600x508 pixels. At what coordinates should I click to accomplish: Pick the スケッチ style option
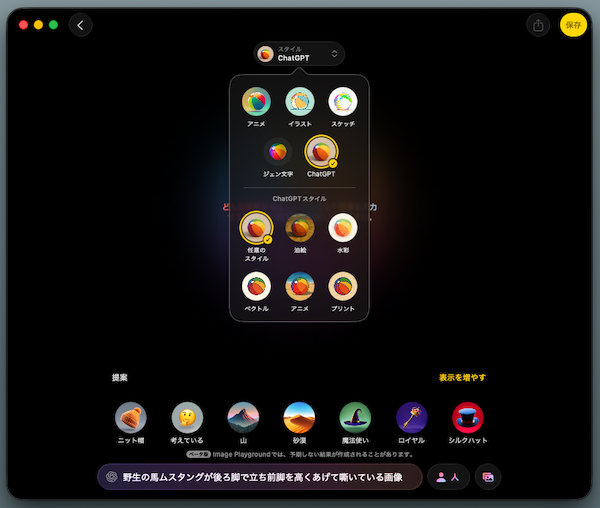pos(343,102)
